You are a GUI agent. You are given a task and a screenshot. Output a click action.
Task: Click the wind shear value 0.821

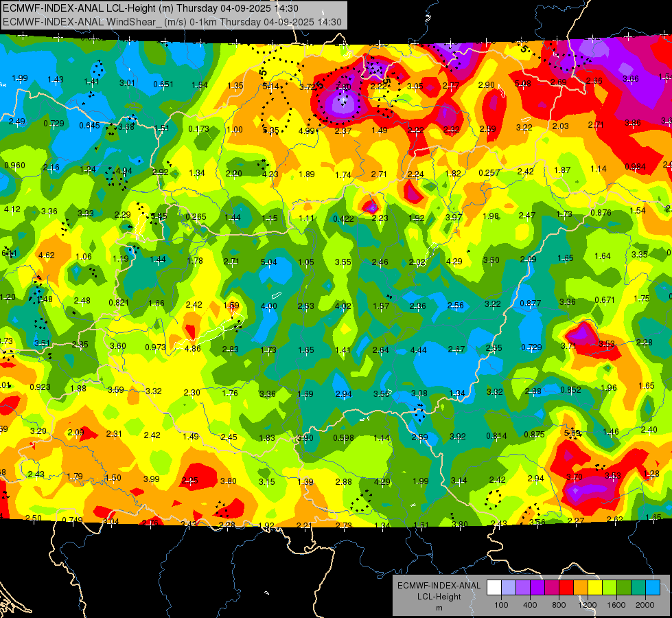[119, 302]
